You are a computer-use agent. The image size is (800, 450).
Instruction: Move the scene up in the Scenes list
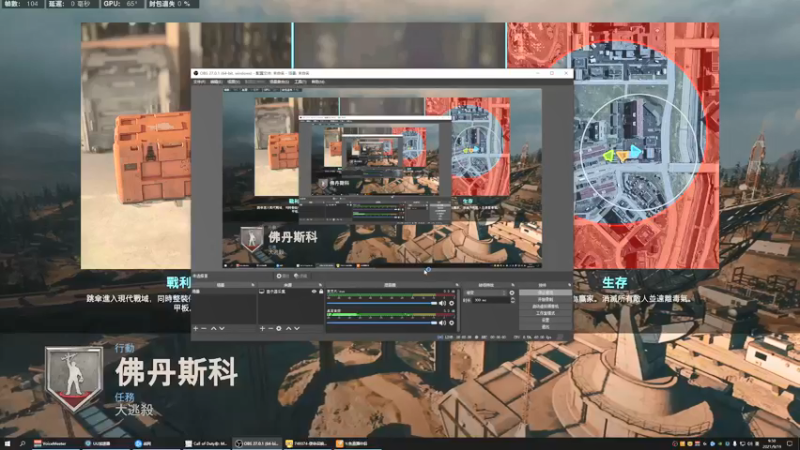pos(213,329)
